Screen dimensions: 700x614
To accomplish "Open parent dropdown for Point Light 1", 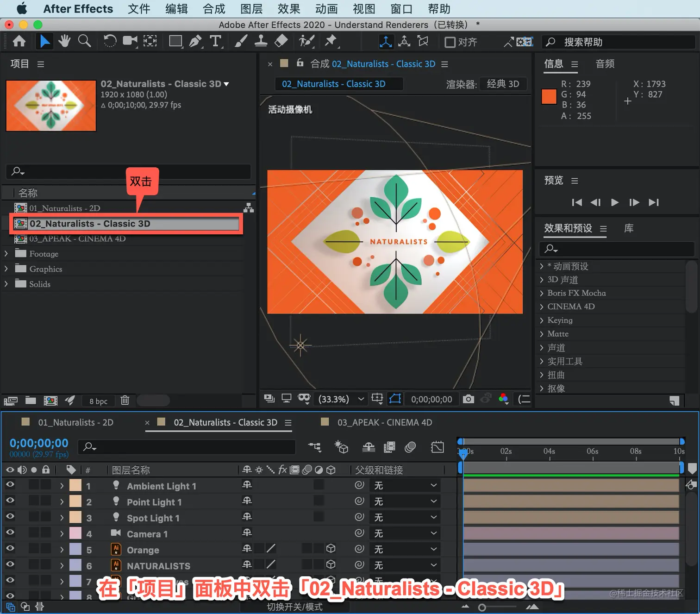I will pyautogui.click(x=405, y=501).
